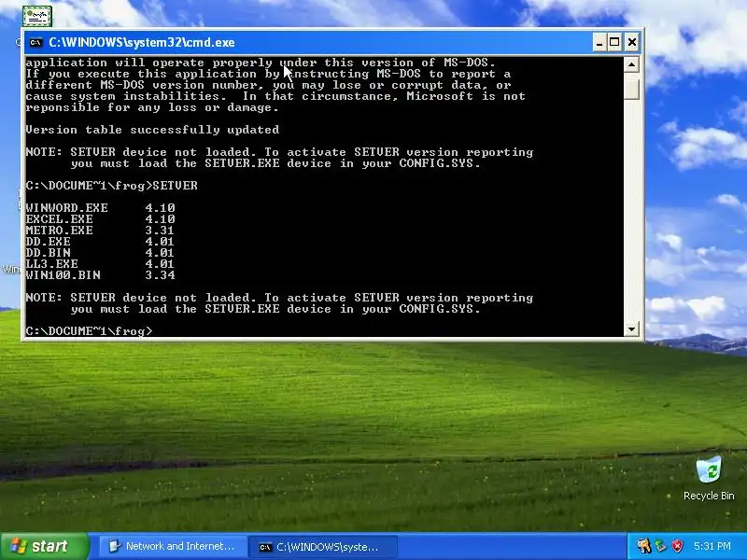The width and height of the screenshot is (747, 560).
Task: Maximize the cmd.exe window
Action: point(614,43)
